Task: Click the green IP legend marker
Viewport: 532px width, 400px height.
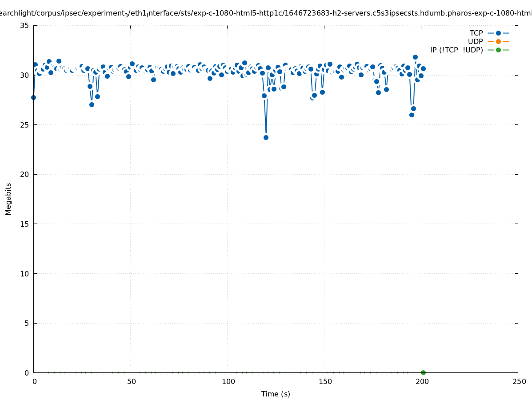Action: click(x=498, y=50)
